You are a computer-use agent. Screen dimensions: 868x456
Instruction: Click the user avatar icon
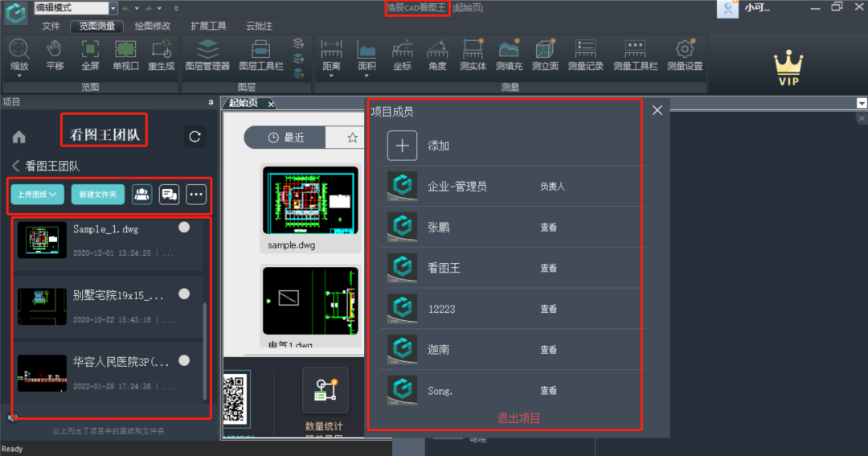coord(727,8)
